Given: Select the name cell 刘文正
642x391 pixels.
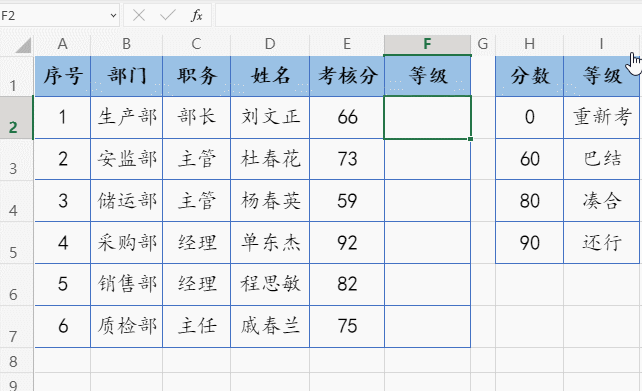Looking at the screenshot, I should coord(270,118).
